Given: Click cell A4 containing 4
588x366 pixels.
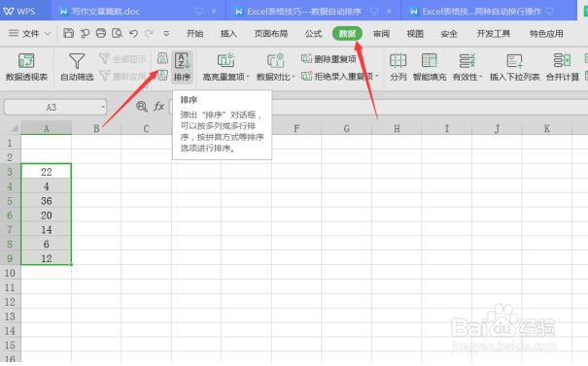Looking at the screenshot, I should (x=46, y=186).
